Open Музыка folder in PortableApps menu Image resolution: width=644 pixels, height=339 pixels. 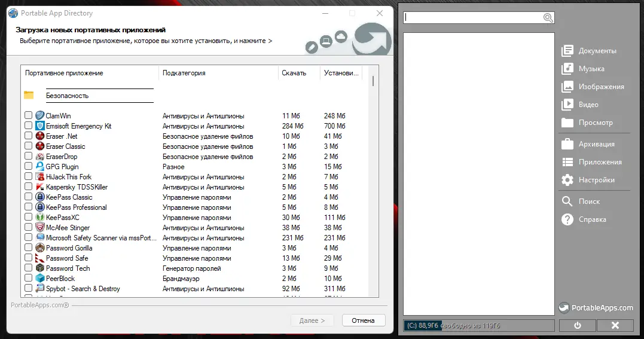pyautogui.click(x=583, y=69)
